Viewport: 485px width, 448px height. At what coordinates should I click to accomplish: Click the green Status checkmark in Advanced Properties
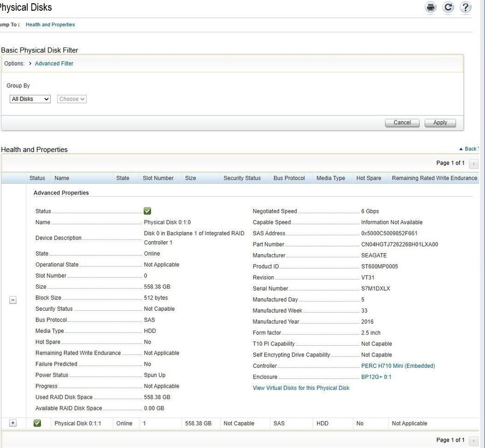pyautogui.click(x=148, y=211)
